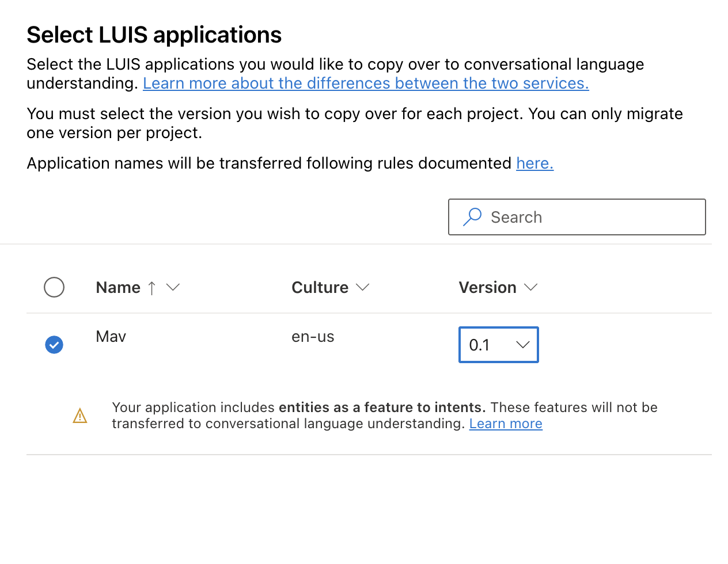The width and height of the screenshot is (728, 564).
Task: Click the Name sort ascending arrow
Action: (x=151, y=288)
